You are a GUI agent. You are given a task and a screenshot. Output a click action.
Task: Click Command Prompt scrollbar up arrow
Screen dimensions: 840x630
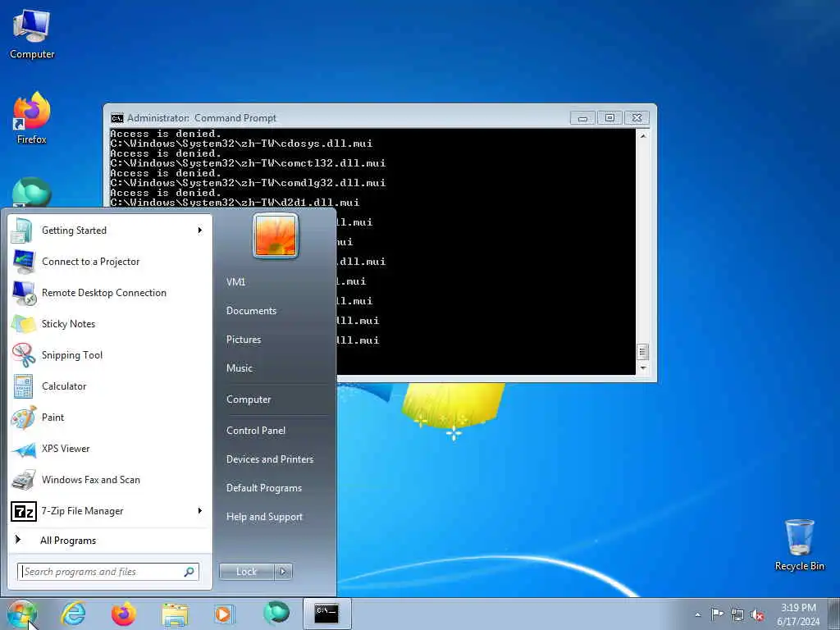tap(643, 135)
